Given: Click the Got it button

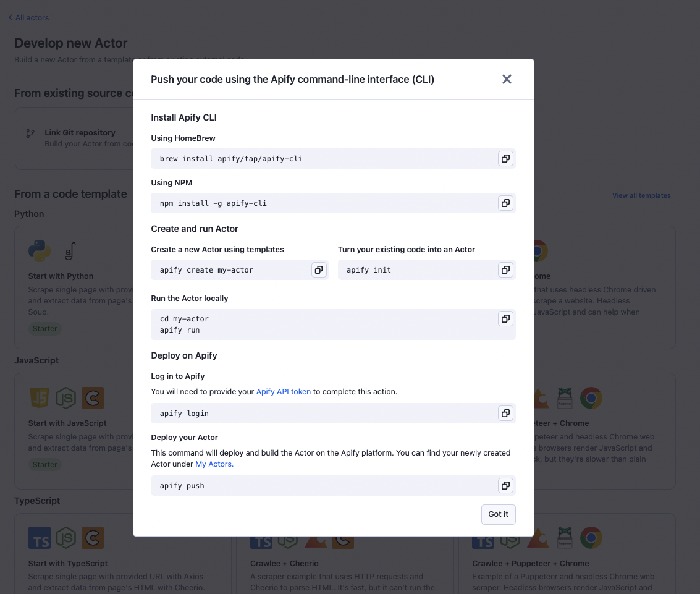Looking at the screenshot, I should tap(498, 514).
